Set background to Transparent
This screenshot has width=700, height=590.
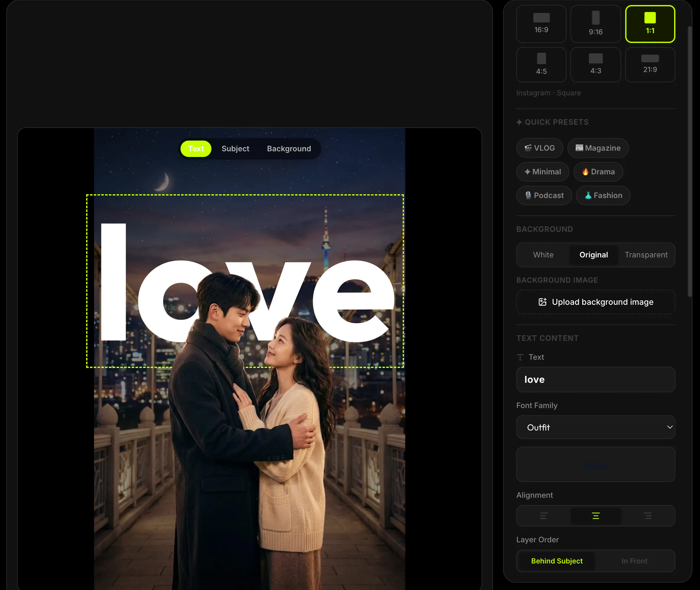(x=646, y=255)
